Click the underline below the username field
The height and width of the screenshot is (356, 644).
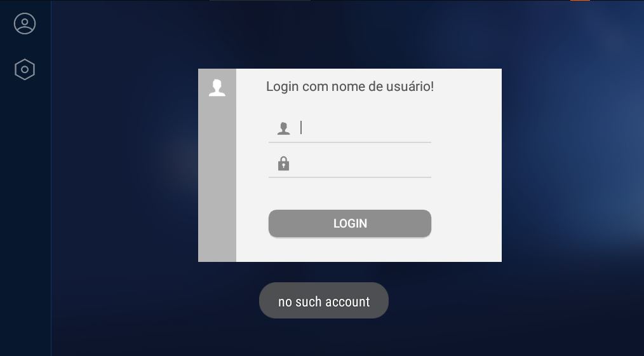[x=350, y=142]
